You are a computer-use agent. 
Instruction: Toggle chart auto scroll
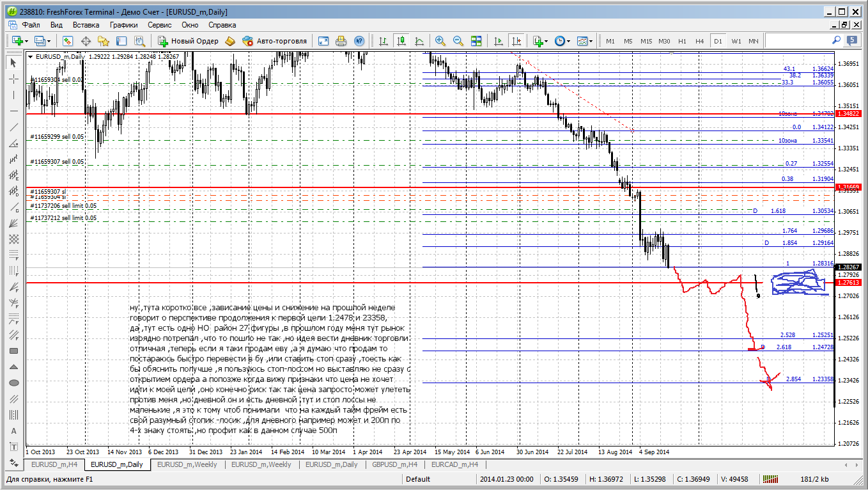pyautogui.click(x=499, y=41)
